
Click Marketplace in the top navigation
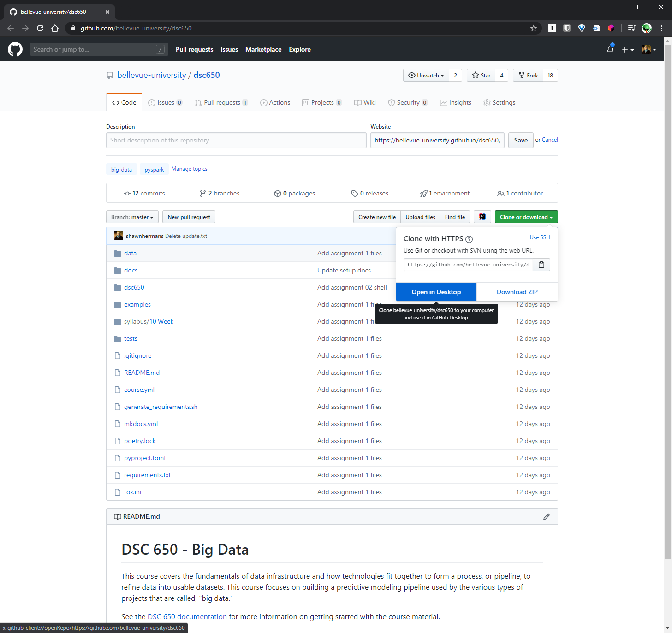point(263,49)
